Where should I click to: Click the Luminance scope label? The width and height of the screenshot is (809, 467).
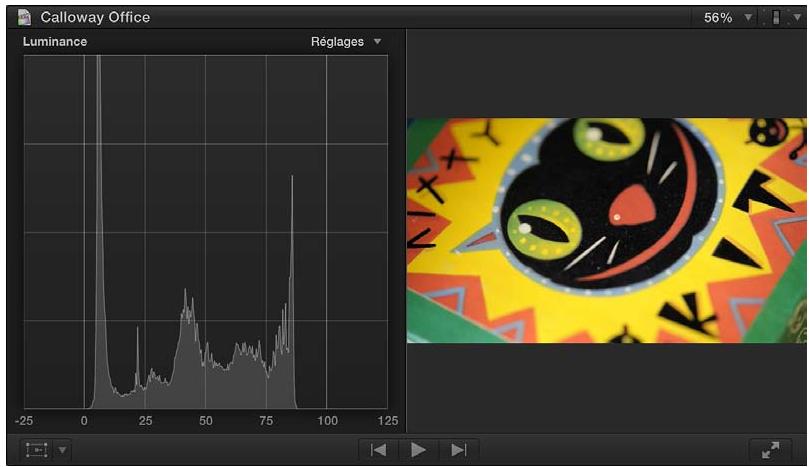[55, 42]
